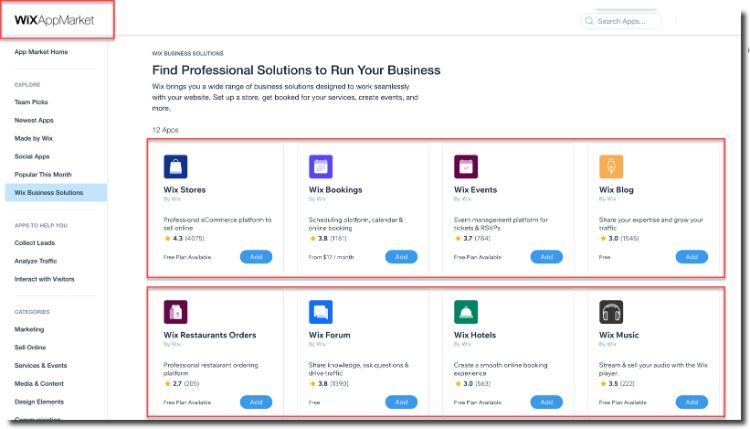Open Collect Leads apps

(34, 242)
